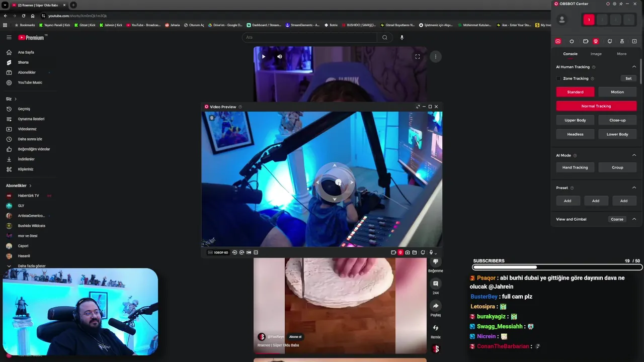The height and width of the screenshot is (362, 644).
Task: Click the record circle icon in OBSBOT title bar
Action: click(608, 4)
